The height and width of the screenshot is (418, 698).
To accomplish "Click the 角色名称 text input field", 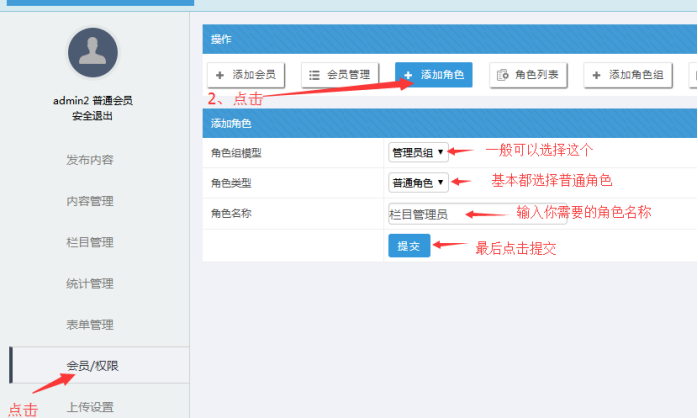I will click(450, 214).
